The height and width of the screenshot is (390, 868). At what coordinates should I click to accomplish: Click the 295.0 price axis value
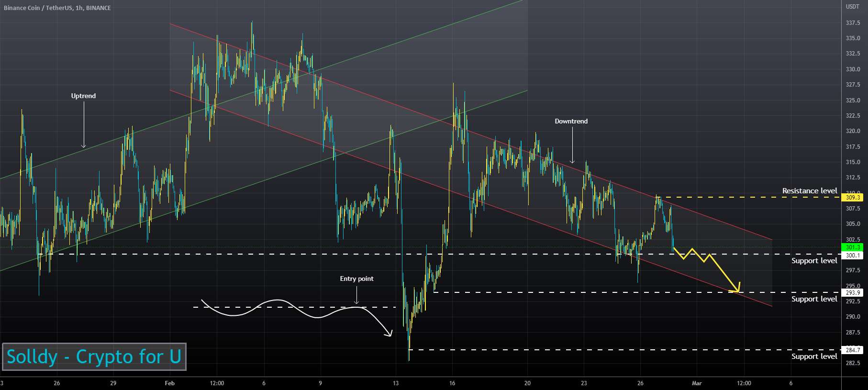click(853, 286)
